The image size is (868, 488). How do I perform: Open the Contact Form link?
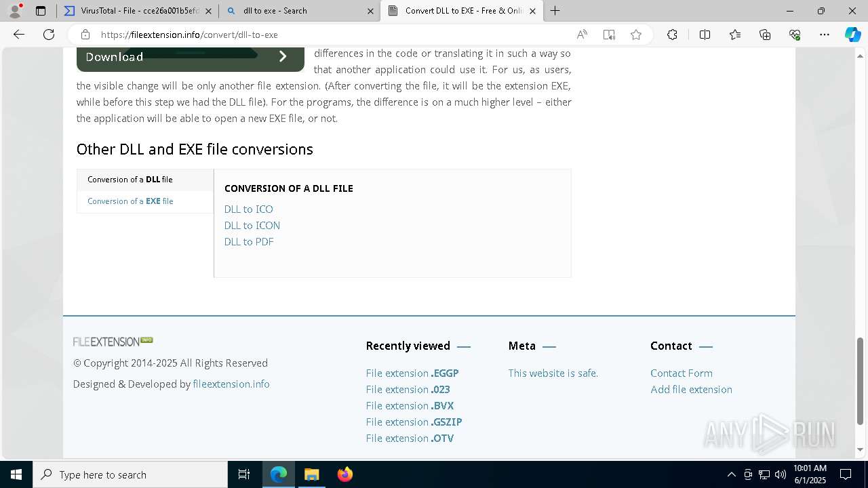click(x=682, y=373)
